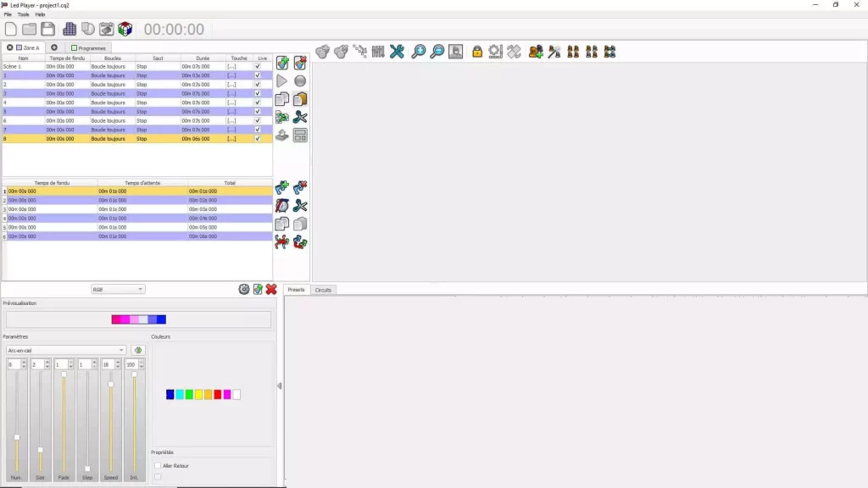Click the yellow padlock Lock icon

pos(477,52)
